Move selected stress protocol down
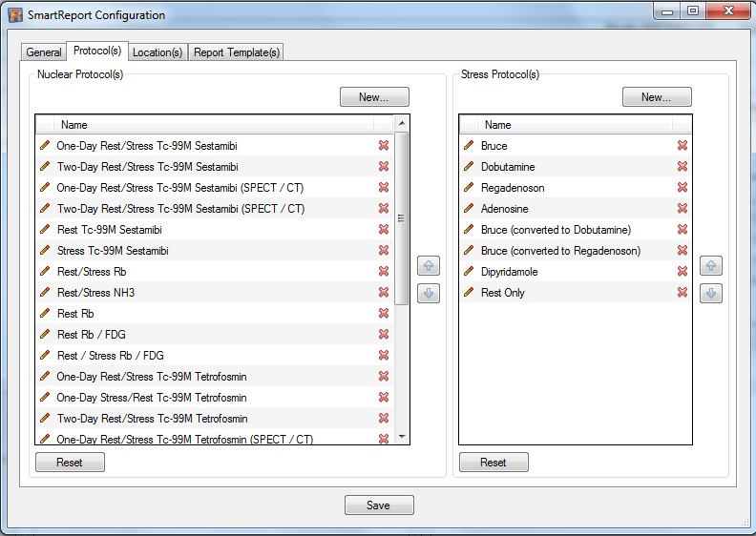 click(x=710, y=294)
